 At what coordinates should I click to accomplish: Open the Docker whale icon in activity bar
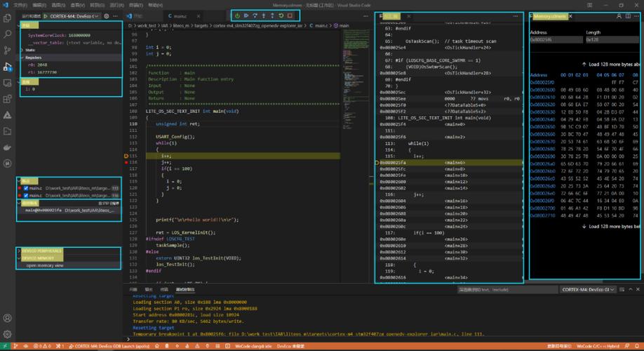8,147
